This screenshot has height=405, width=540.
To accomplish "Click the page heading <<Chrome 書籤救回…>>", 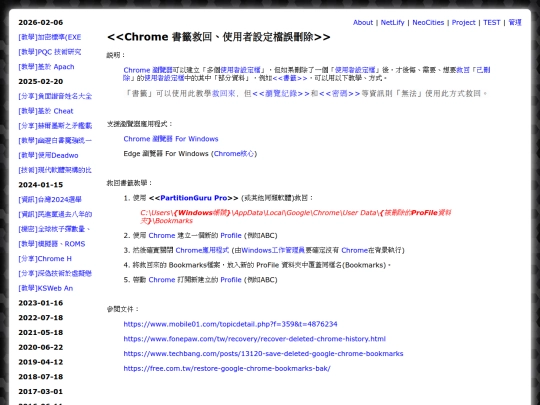I will point(219,37).
